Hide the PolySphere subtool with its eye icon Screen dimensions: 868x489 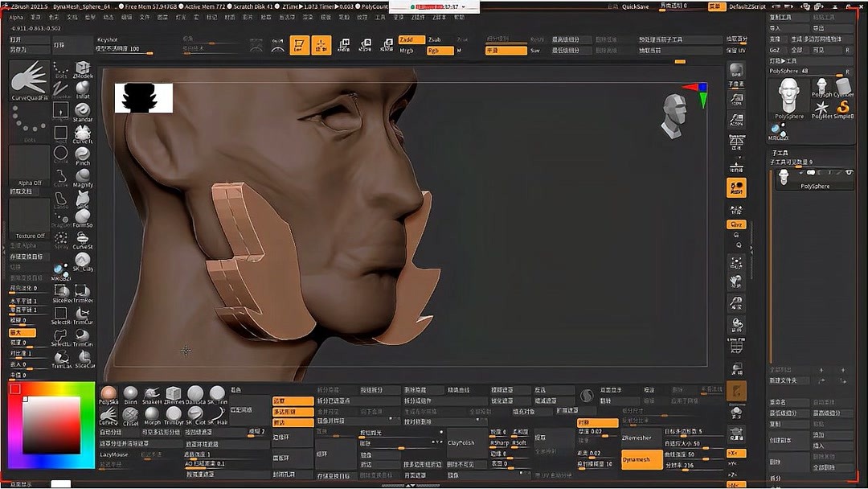(x=848, y=172)
